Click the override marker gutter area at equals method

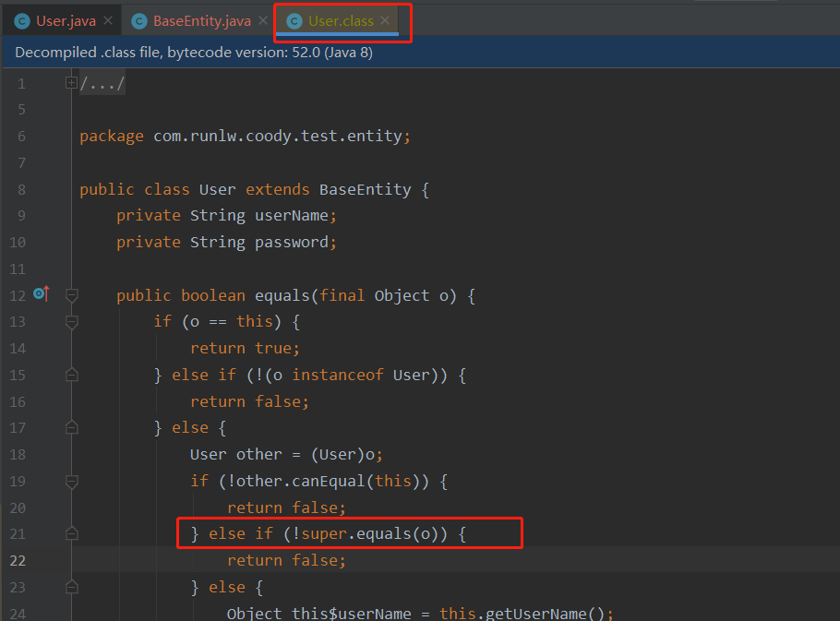(41, 294)
